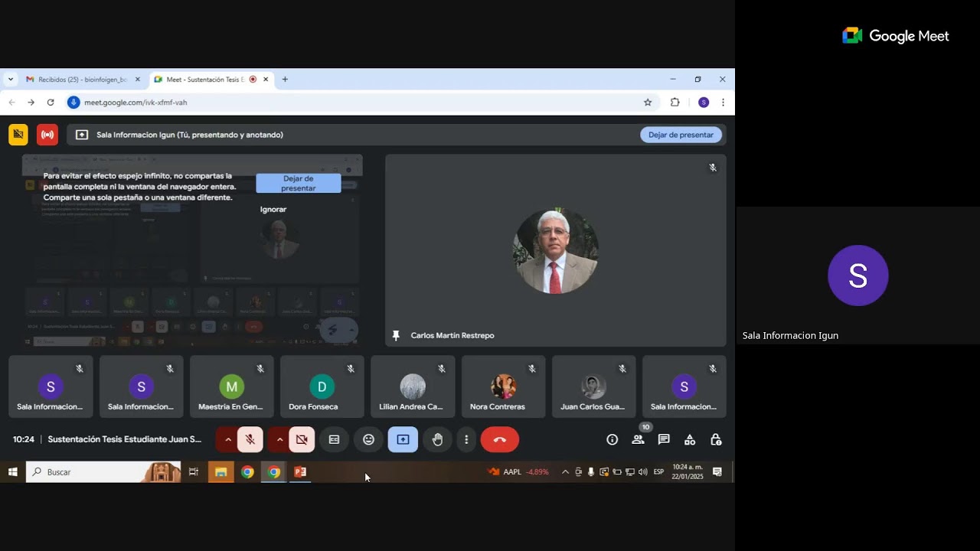980x551 pixels.
Task: Bookmark this page with star icon
Action: pos(648,102)
